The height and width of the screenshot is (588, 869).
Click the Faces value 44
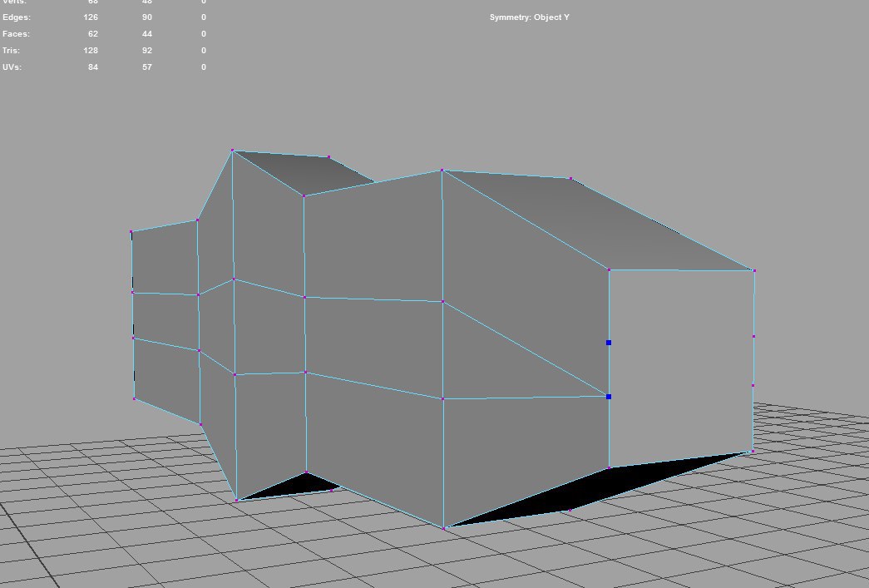point(147,34)
